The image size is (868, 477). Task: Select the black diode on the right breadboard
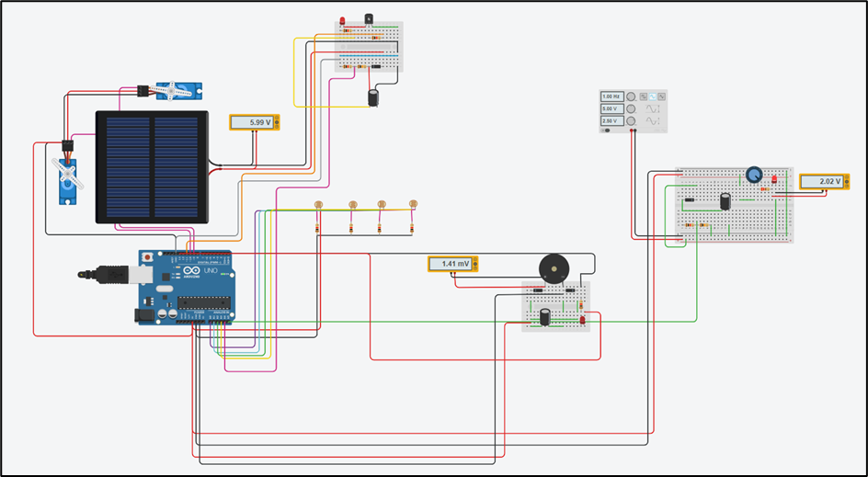pyautogui.click(x=690, y=199)
